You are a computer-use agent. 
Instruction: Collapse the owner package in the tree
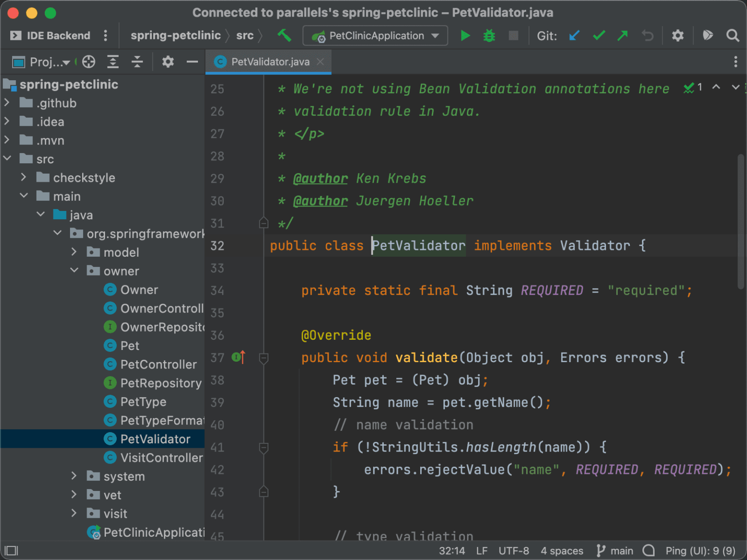click(74, 270)
